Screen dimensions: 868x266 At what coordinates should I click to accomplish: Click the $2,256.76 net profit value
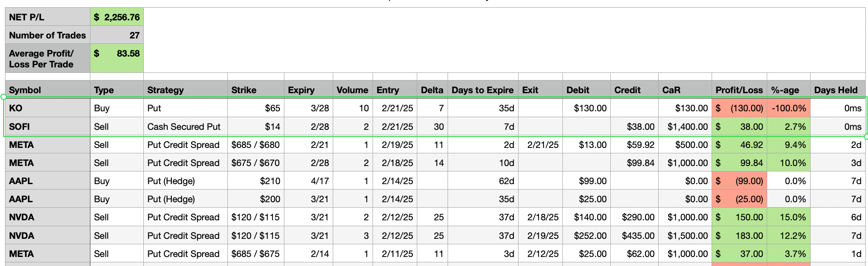click(117, 17)
